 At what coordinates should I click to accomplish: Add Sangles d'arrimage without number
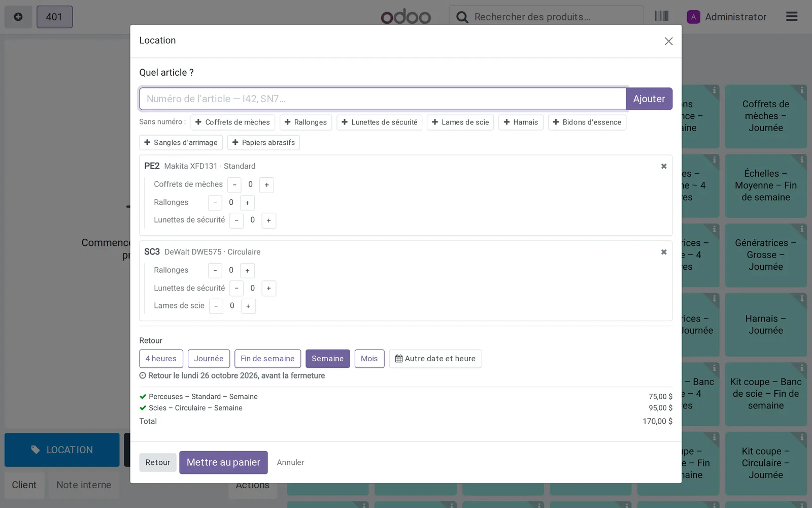click(181, 143)
